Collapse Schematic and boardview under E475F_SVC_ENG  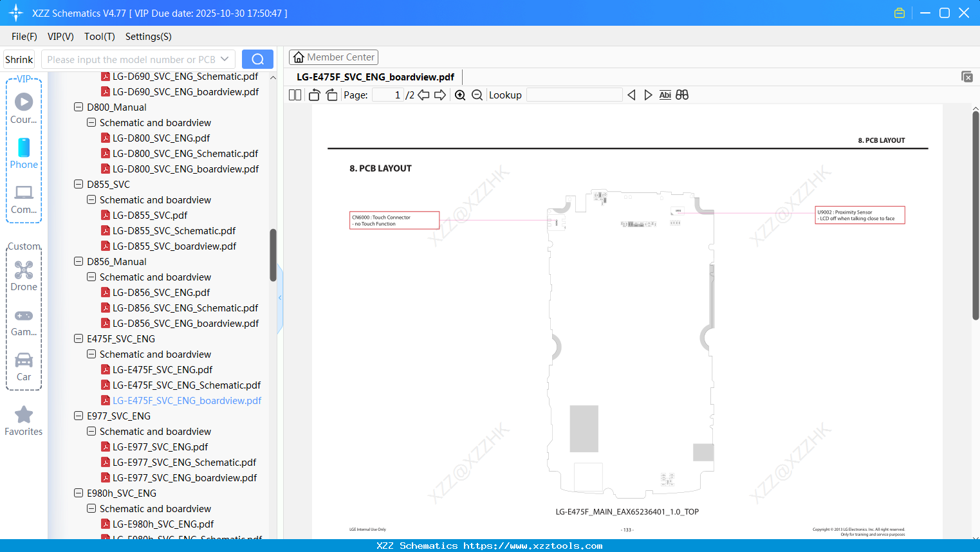91,354
